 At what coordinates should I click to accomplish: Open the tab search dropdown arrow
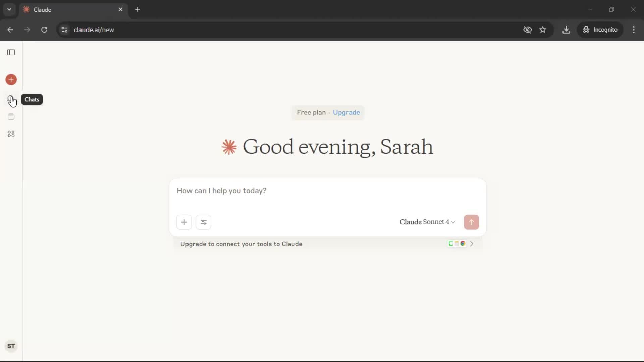[x=9, y=9]
